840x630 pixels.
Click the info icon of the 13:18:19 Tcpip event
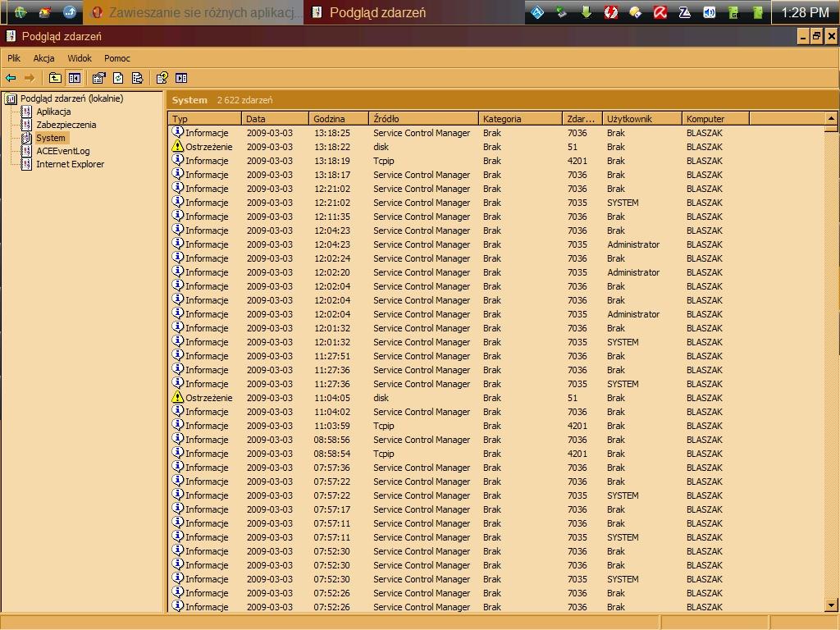pyautogui.click(x=178, y=160)
